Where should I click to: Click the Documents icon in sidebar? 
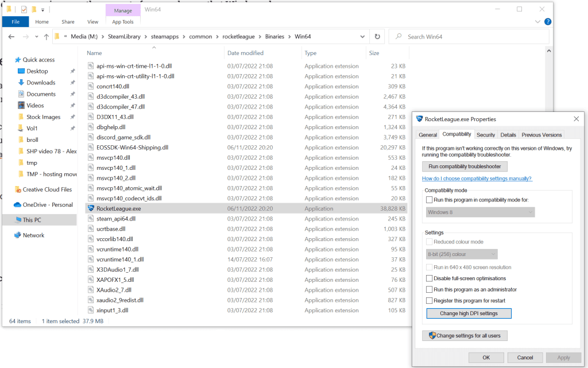[21, 94]
